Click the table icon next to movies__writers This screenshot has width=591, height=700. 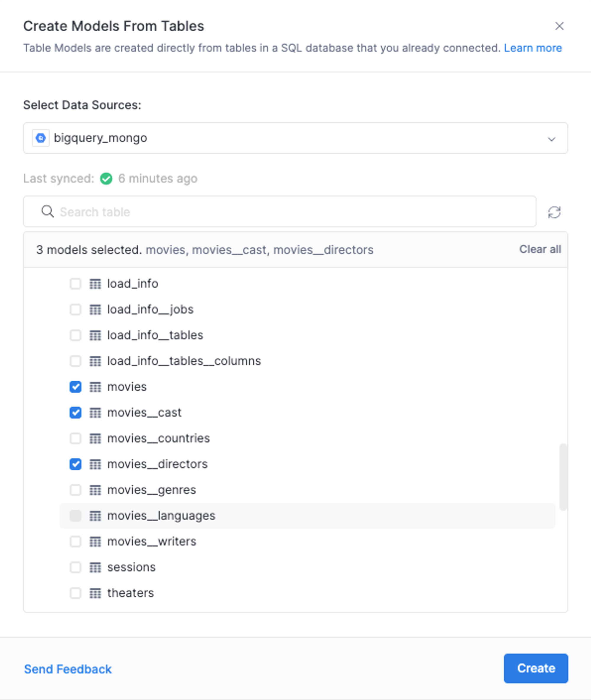[95, 542]
